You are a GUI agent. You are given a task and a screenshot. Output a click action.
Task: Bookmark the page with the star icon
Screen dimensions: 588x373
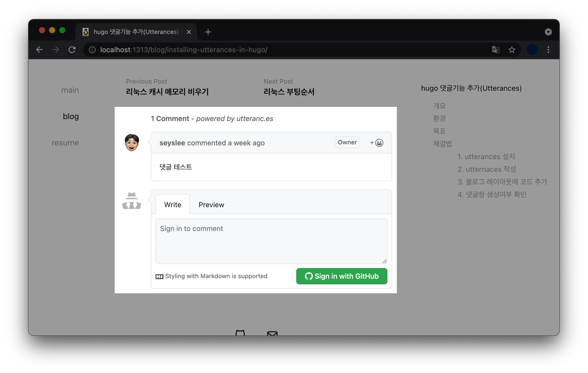pyautogui.click(x=512, y=50)
